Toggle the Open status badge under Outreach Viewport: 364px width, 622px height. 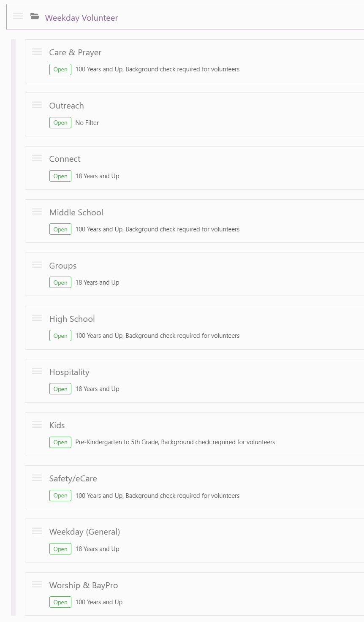(60, 123)
